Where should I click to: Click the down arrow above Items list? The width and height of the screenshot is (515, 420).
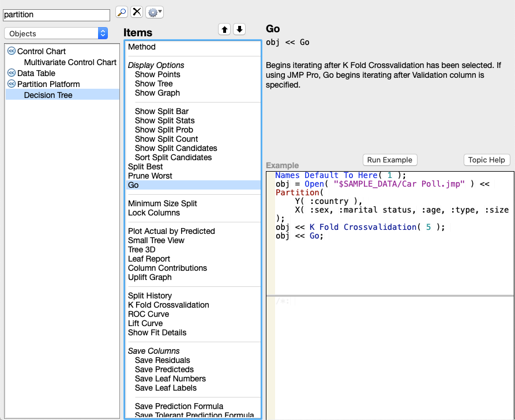coord(239,29)
